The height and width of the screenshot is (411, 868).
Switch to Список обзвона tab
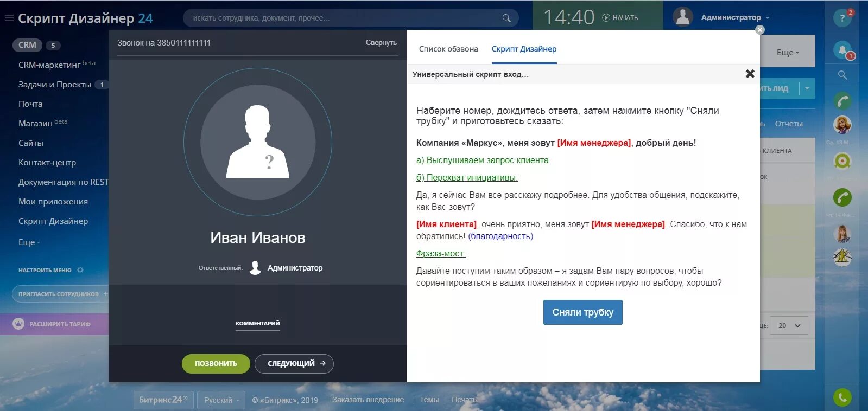(448, 49)
